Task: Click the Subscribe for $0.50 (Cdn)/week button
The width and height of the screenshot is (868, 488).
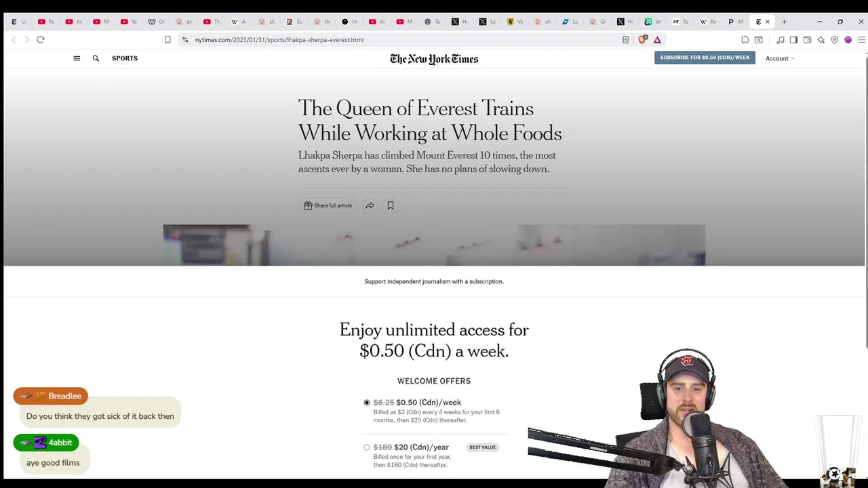Action: click(x=705, y=58)
